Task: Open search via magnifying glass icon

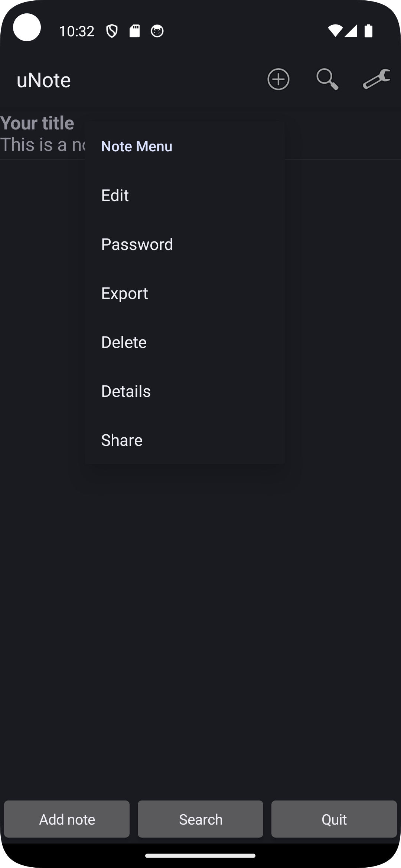Action: pos(327,79)
